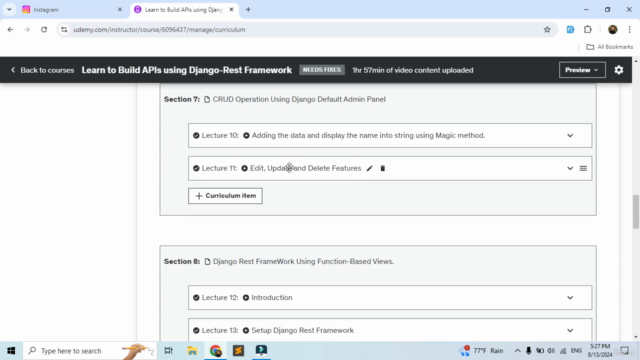Image resolution: width=640 pixels, height=360 pixels.
Task: Select the Learn to Build APIs tab
Action: point(184,9)
